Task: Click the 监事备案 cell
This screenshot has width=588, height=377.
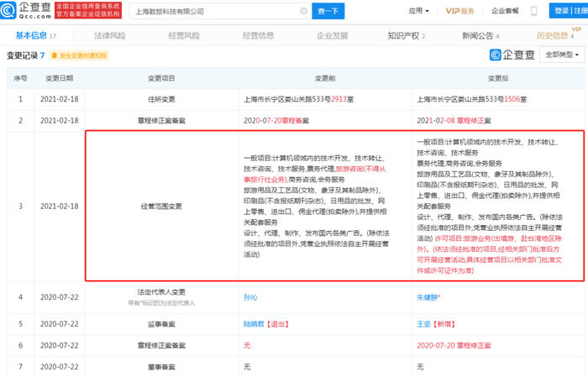Action: point(161,324)
